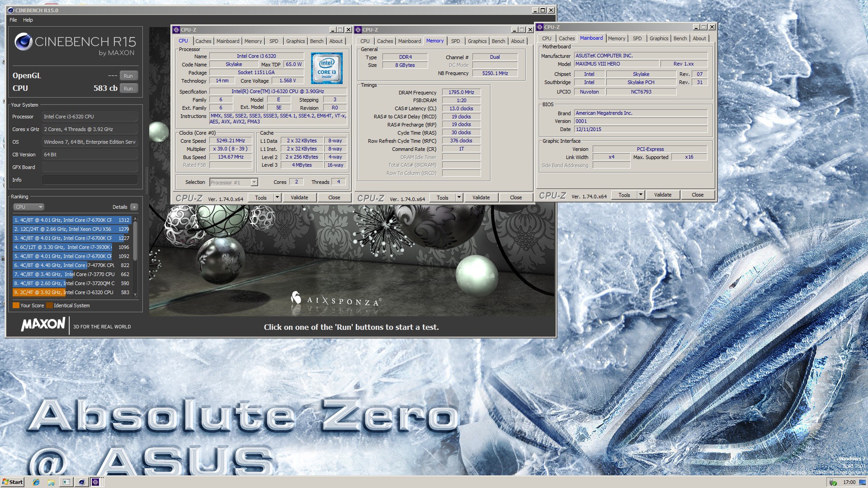
Task: Click Close button in Mainboard CPU-Z window
Action: pos(698,195)
